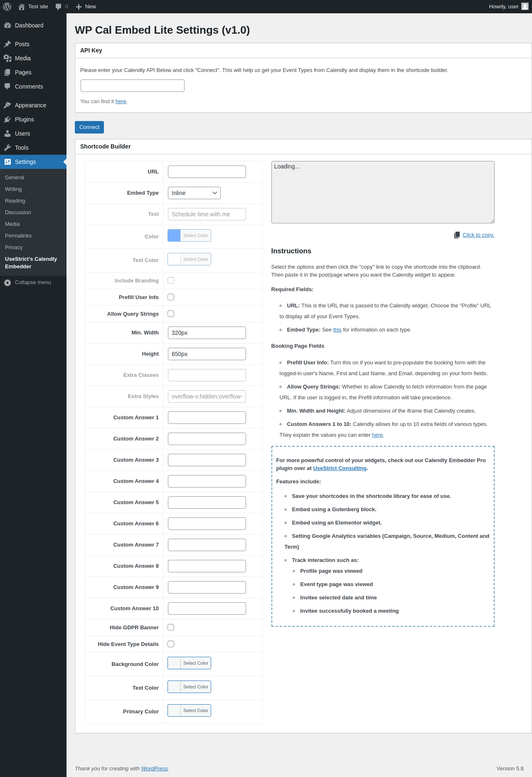Click the Appearance paintbrush icon

7,105
